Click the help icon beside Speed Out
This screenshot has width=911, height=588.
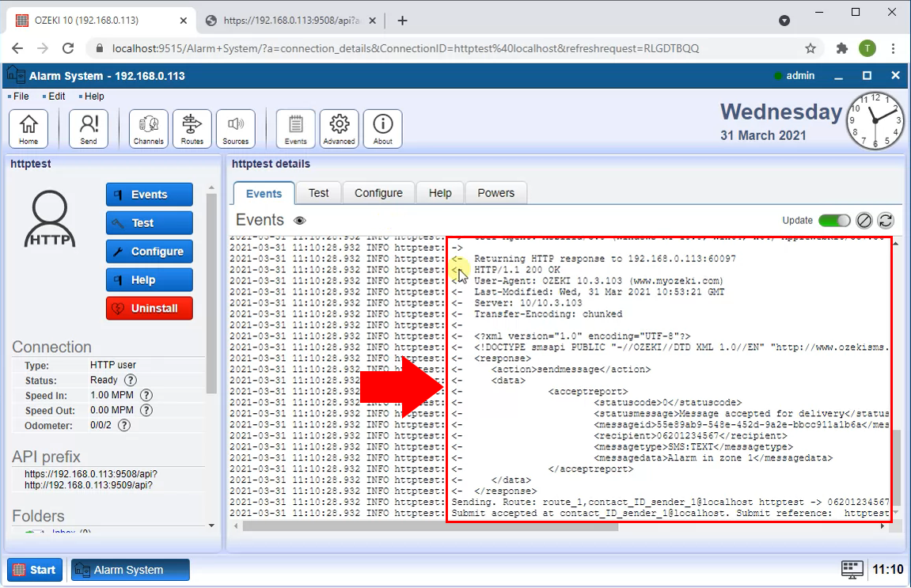point(146,410)
